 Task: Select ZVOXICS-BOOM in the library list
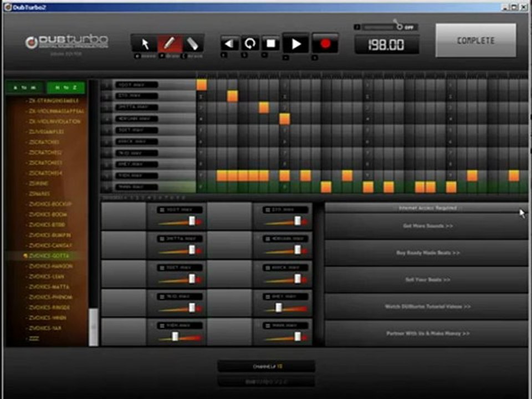(48, 214)
